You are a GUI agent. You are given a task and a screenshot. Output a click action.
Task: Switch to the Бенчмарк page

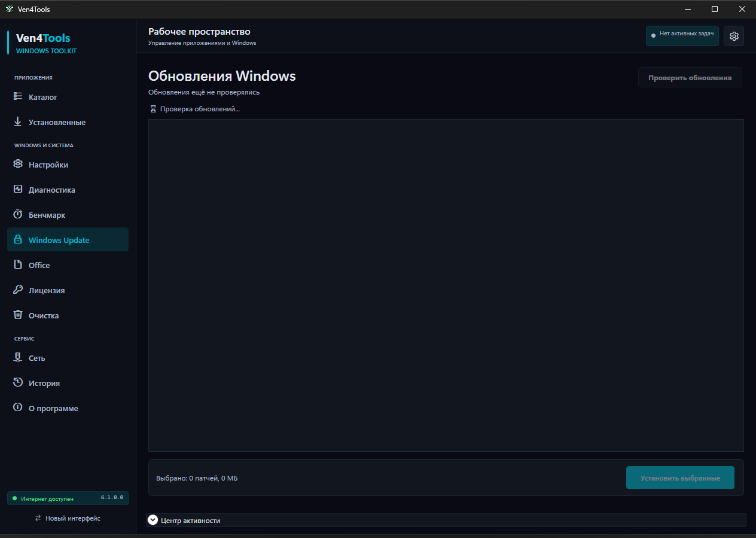68,215
